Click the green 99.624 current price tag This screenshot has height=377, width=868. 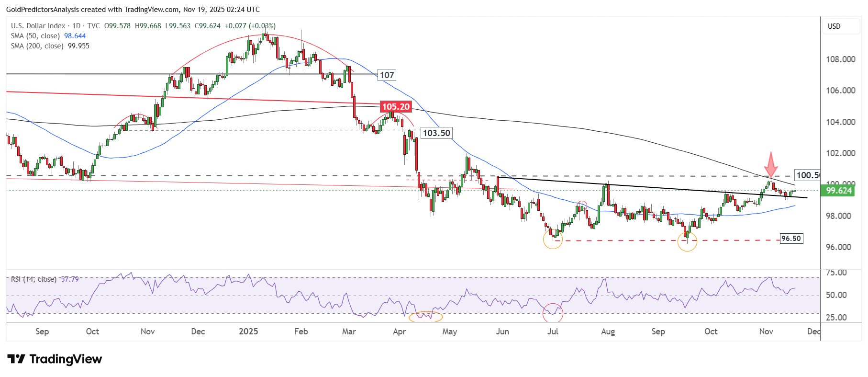click(838, 191)
